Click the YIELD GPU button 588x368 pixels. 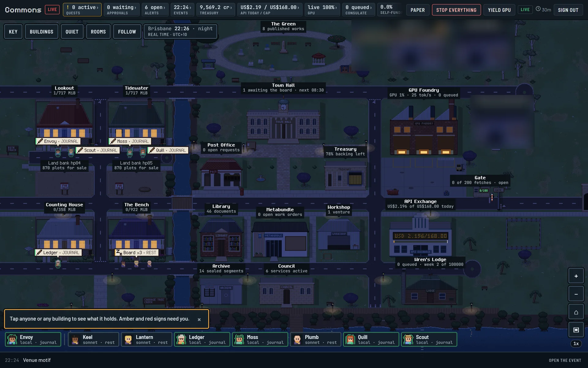click(499, 10)
